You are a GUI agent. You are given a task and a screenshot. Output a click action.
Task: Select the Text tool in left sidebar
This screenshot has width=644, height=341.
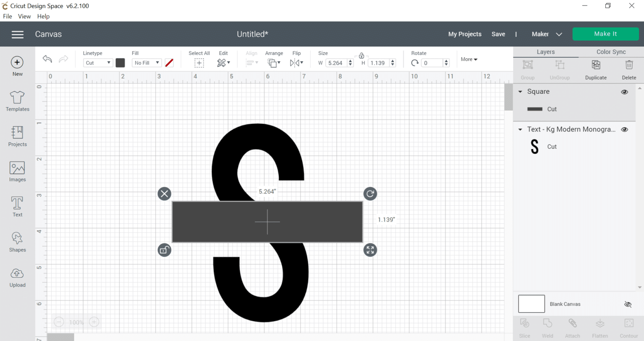[17, 206]
